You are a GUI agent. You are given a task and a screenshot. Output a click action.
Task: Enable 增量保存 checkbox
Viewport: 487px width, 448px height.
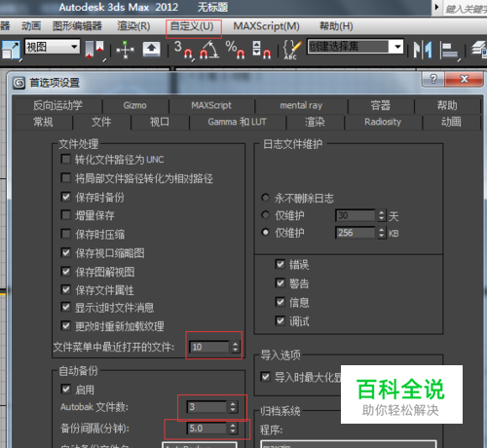(66, 215)
